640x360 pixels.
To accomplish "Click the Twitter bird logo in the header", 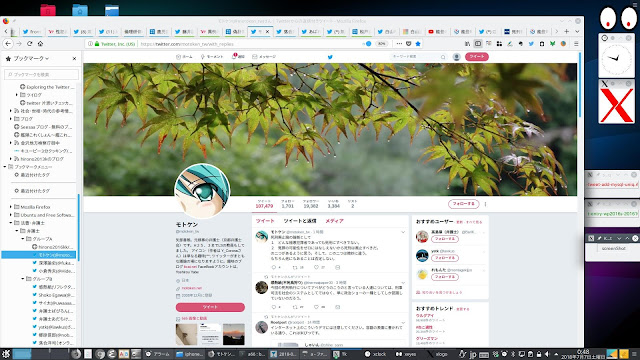I will pyautogui.click(x=330, y=57).
